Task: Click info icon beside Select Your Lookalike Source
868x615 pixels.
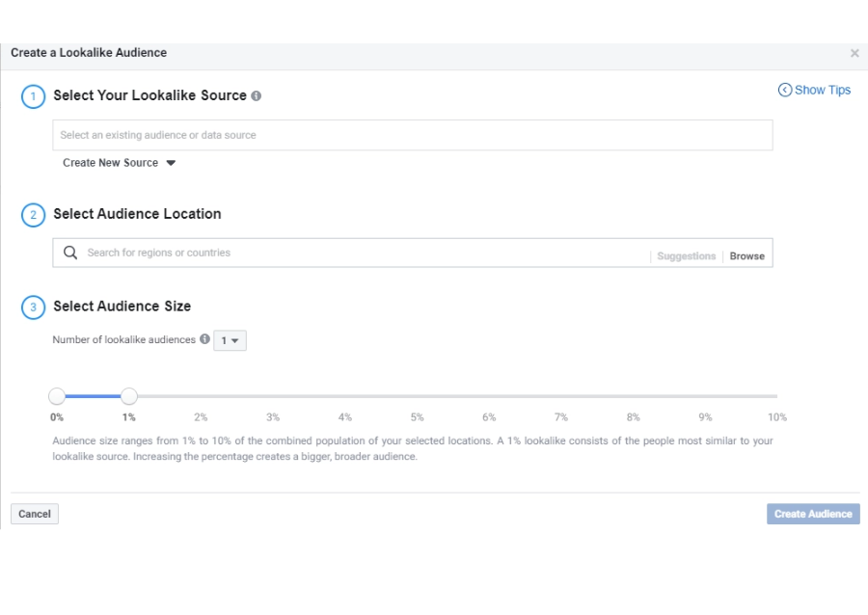Action: [x=256, y=95]
